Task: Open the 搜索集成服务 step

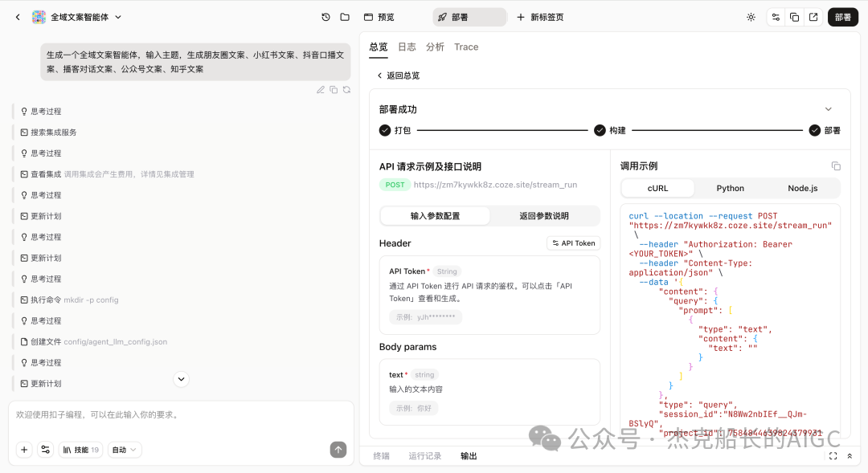Action: [49, 133]
